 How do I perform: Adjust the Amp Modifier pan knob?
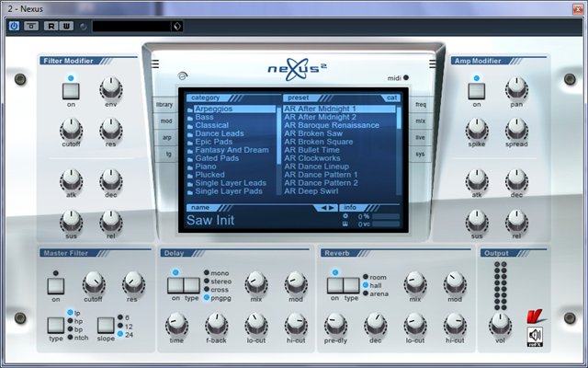point(516,88)
